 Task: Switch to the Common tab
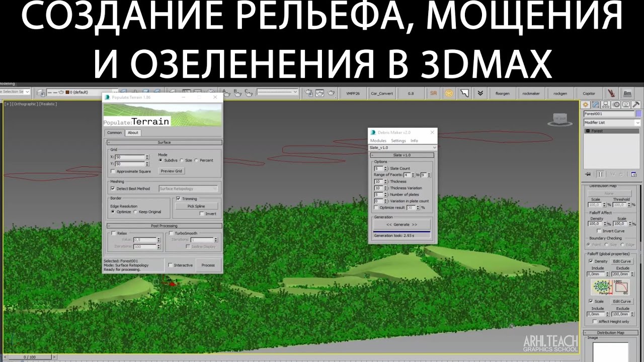[114, 133]
